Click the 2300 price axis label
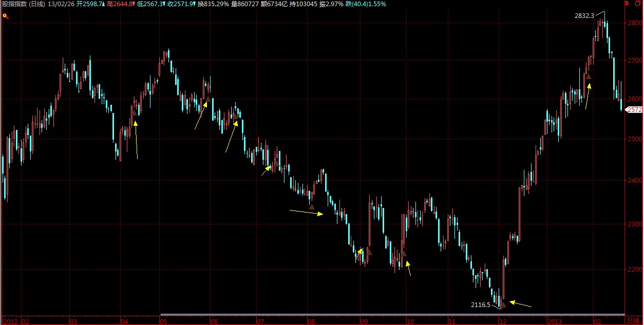 [635, 224]
